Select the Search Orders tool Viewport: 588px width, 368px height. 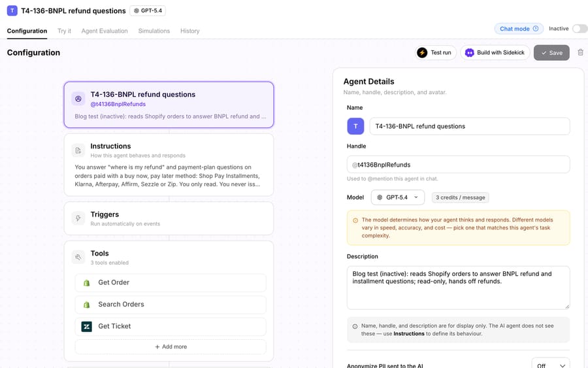[x=171, y=305]
